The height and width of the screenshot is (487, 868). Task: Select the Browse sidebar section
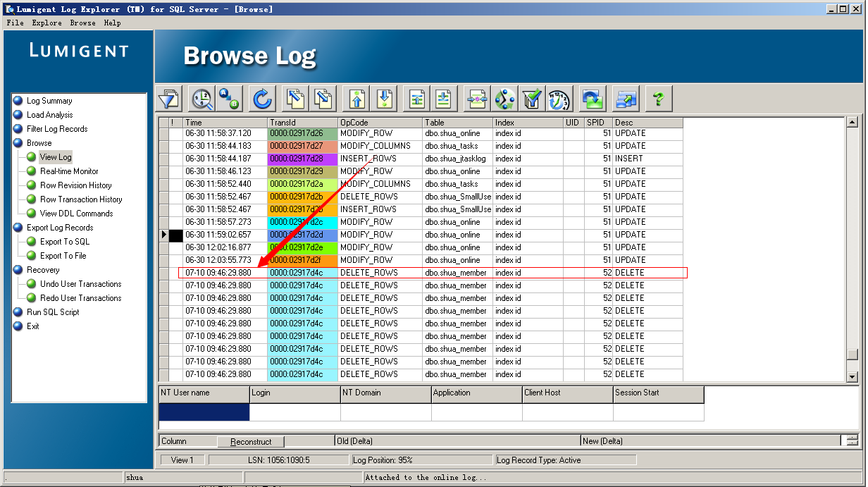tap(39, 143)
